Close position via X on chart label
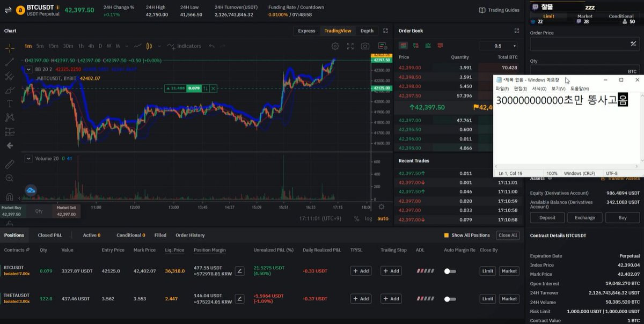Screen dimensions: 644x324 coord(214,88)
